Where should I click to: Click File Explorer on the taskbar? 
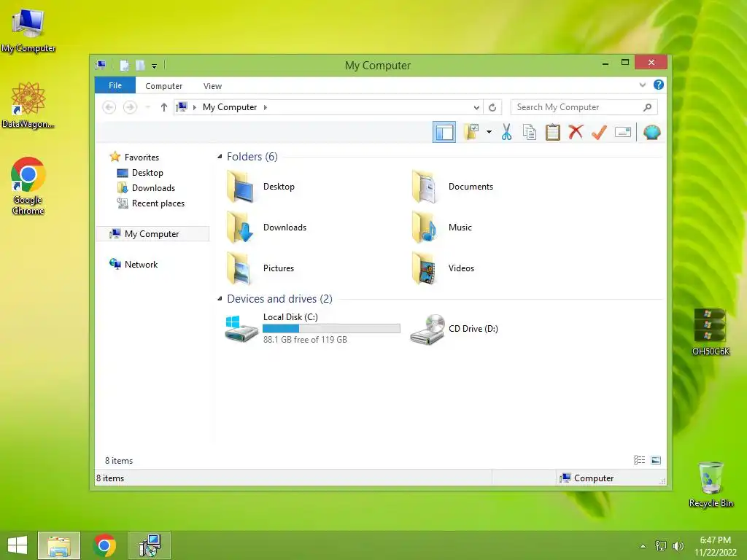click(x=59, y=545)
